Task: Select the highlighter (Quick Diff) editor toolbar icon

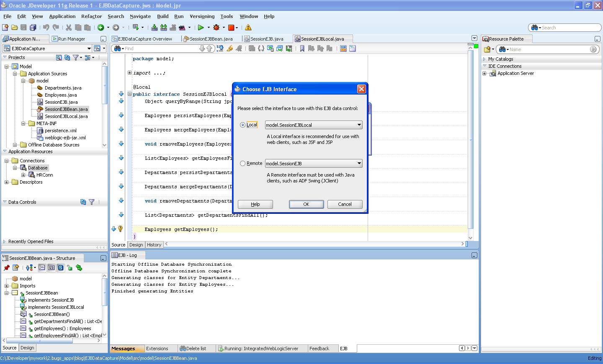Action: click(x=230, y=48)
